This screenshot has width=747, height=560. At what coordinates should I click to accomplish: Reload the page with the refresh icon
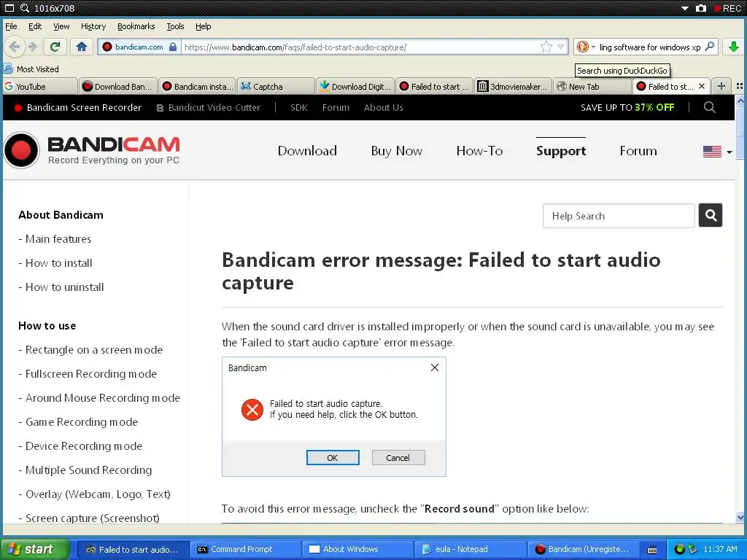pos(55,47)
